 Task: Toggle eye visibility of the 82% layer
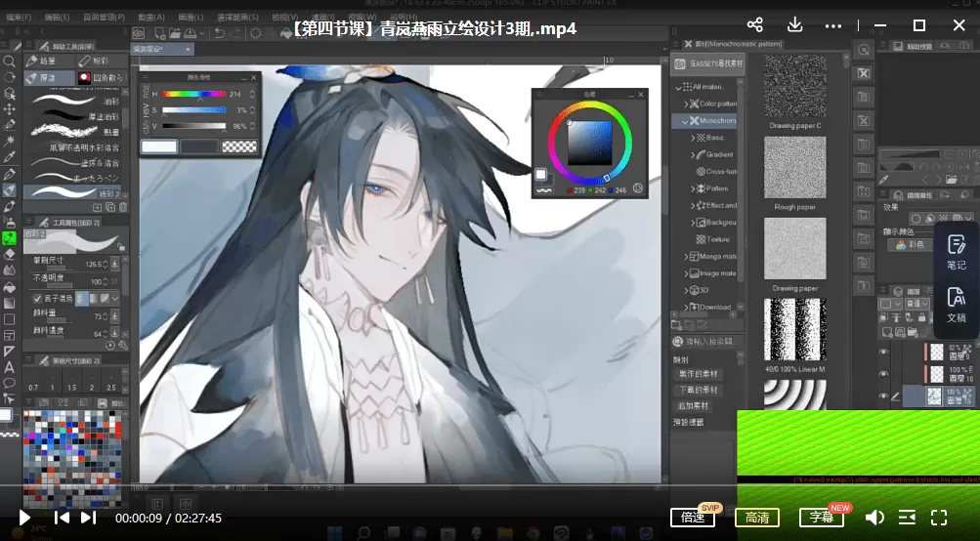tap(883, 352)
